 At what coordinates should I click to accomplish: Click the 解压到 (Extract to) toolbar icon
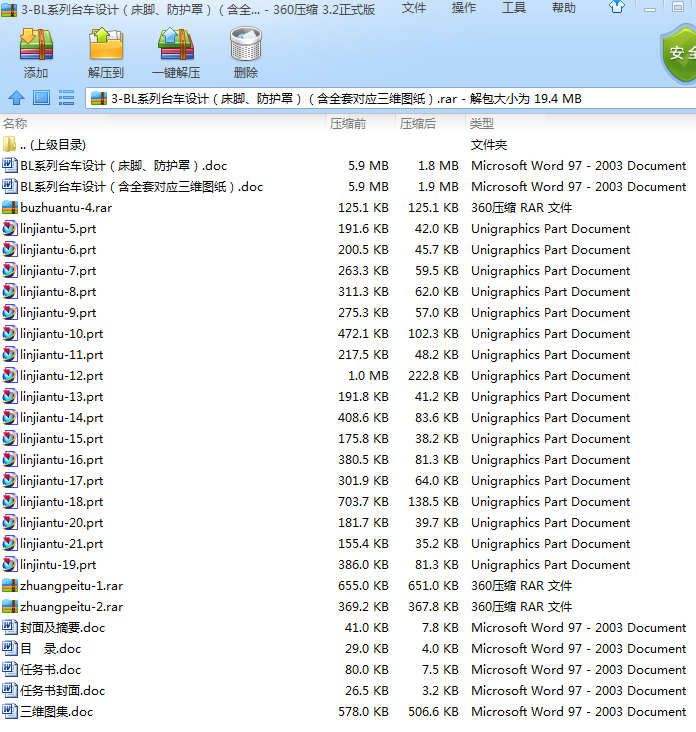click(x=106, y=45)
